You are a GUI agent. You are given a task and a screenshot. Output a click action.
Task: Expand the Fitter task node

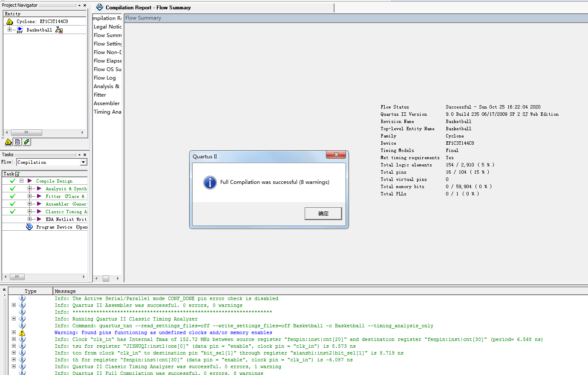pyautogui.click(x=30, y=196)
